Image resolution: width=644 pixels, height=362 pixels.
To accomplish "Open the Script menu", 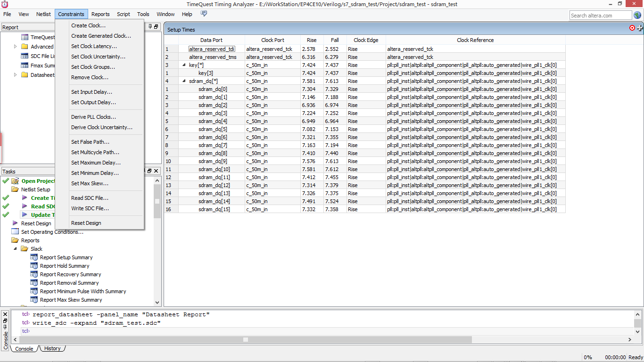I will (x=124, y=14).
